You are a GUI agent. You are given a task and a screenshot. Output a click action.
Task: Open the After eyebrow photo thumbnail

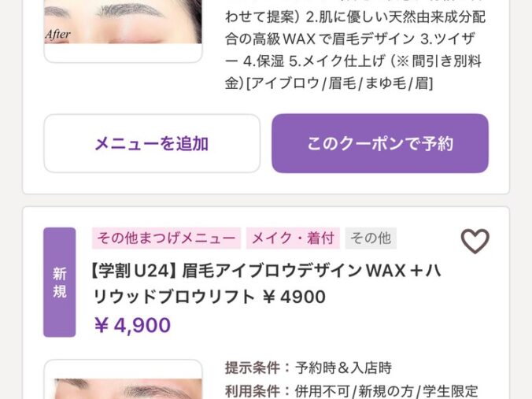pos(123,31)
